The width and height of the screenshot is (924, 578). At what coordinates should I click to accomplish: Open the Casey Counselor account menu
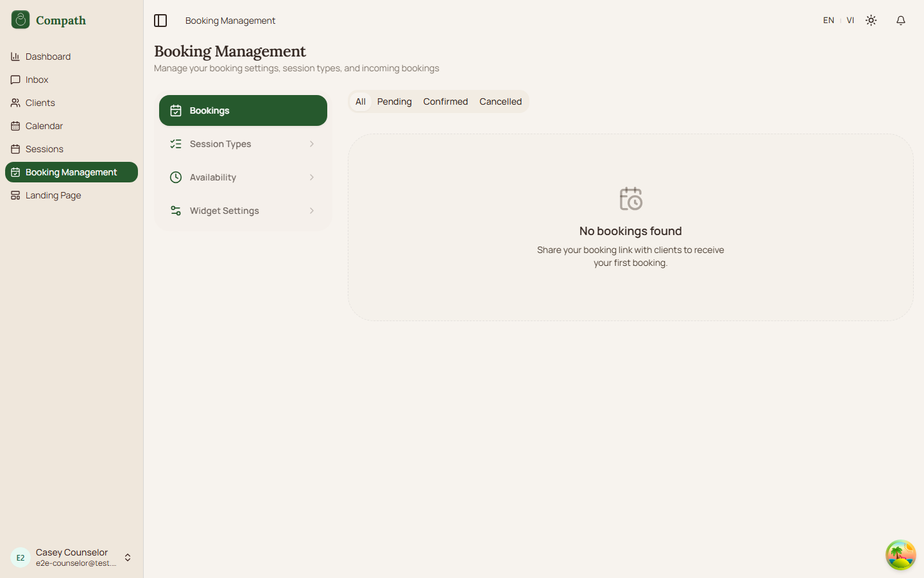tap(71, 557)
